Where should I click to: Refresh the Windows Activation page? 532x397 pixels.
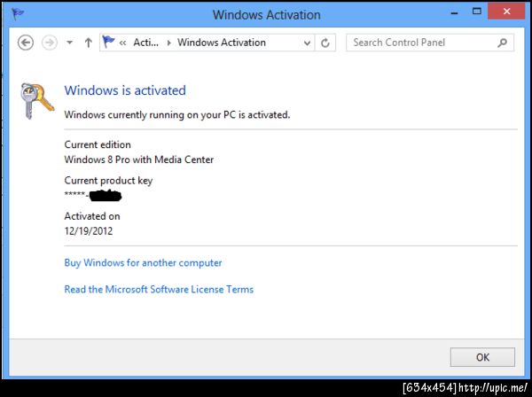325,43
